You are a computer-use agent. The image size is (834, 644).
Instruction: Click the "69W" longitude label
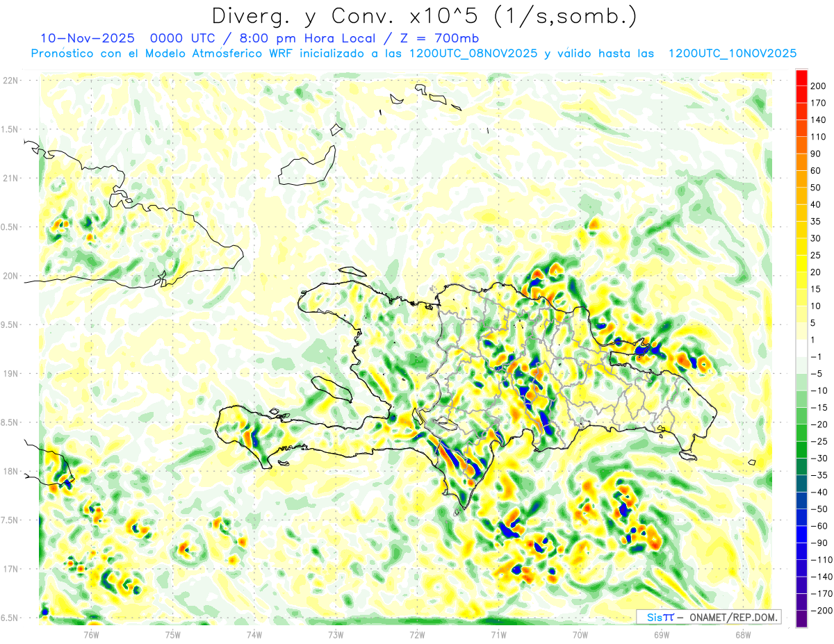(661, 634)
